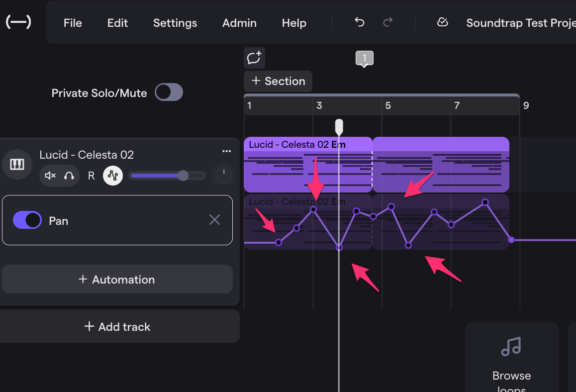The width and height of the screenshot is (576, 392).
Task: Toggle the automation icon on the track
Action: click(x=113, y=176)
